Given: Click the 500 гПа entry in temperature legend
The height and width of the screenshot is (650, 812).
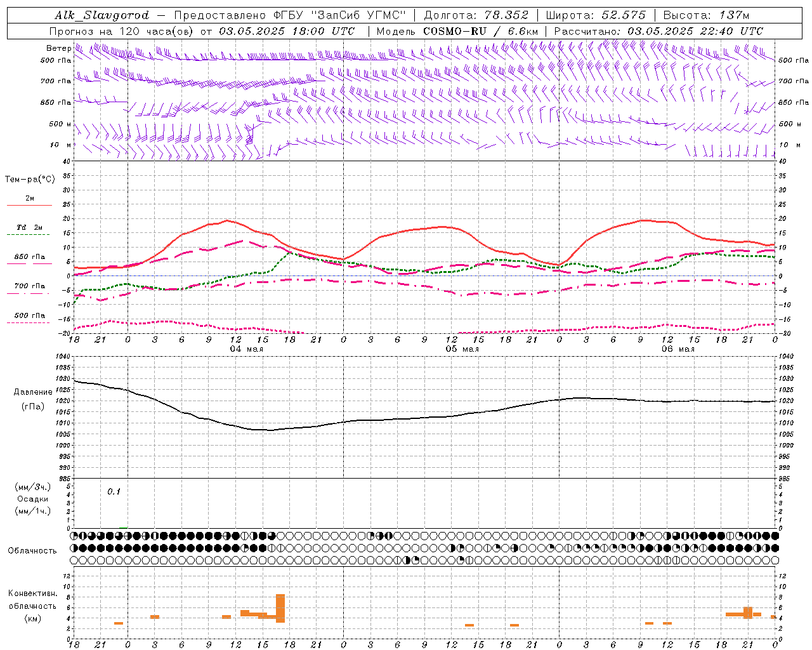Looking at the screenshot, I should pos(29,315).
